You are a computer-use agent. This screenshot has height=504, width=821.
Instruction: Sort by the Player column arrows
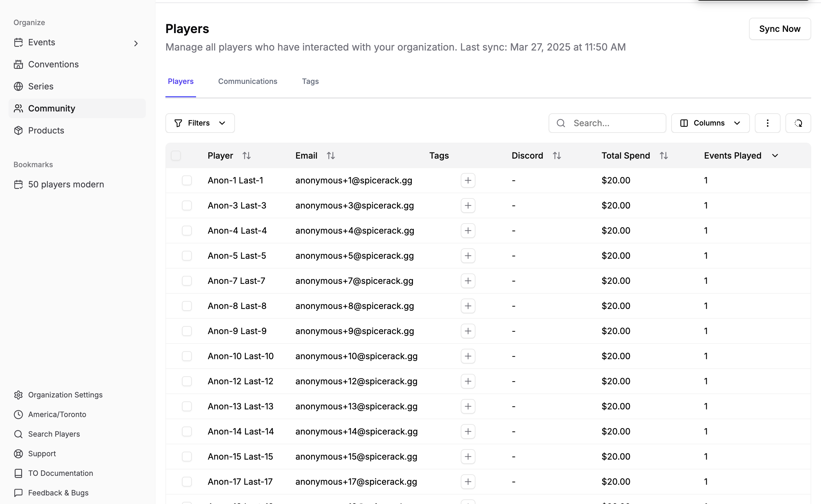click(x=246, y=156)
